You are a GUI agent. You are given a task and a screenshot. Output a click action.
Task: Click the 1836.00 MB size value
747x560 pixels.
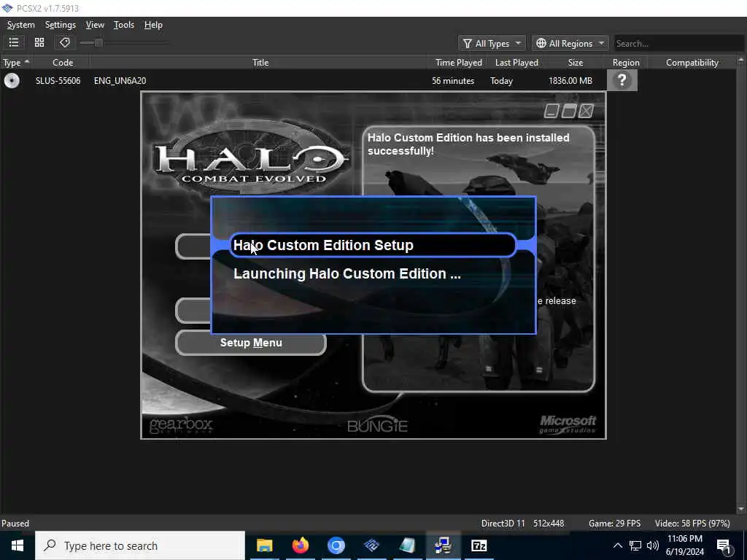click(x=570, y=80)
